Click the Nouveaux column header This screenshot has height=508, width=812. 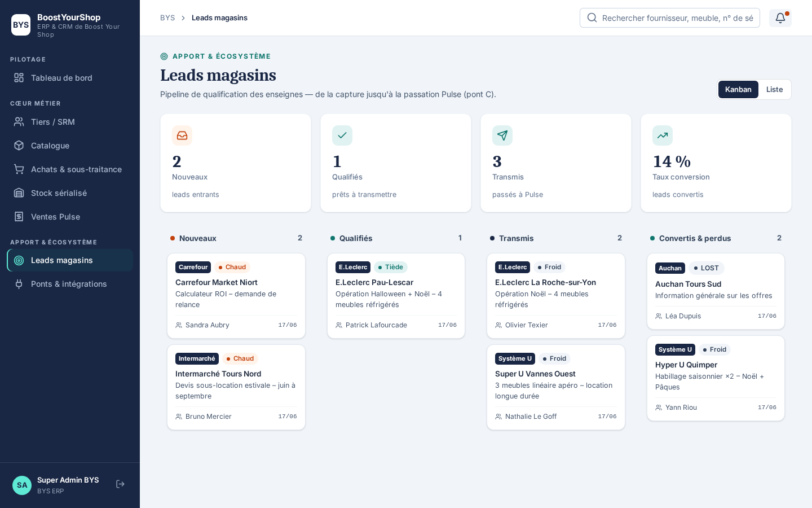236,238
